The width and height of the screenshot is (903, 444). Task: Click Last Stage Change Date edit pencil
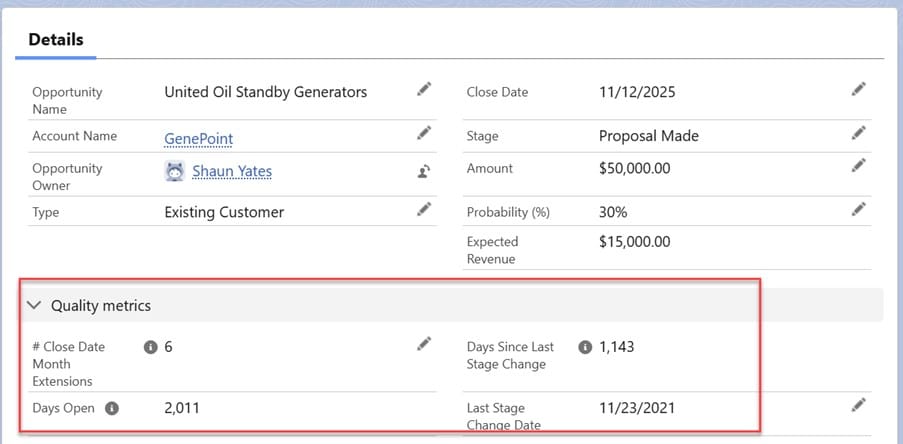click(858, 405)
